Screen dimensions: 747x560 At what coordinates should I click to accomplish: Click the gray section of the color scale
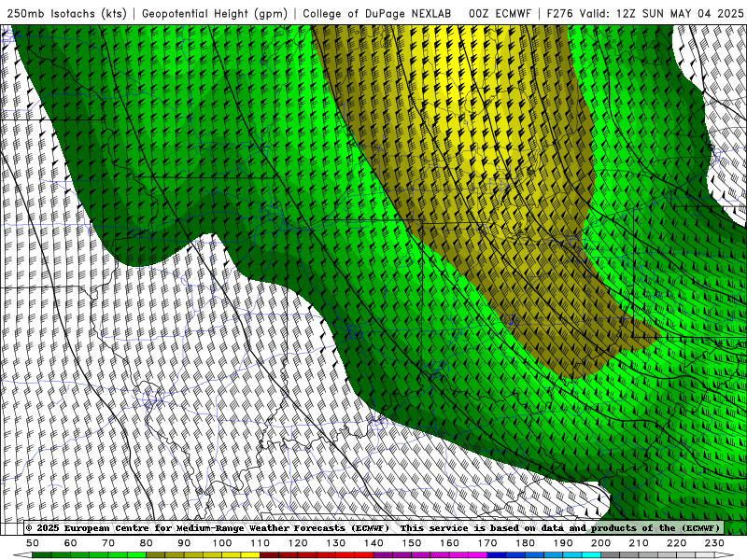[x=657, y=555]
